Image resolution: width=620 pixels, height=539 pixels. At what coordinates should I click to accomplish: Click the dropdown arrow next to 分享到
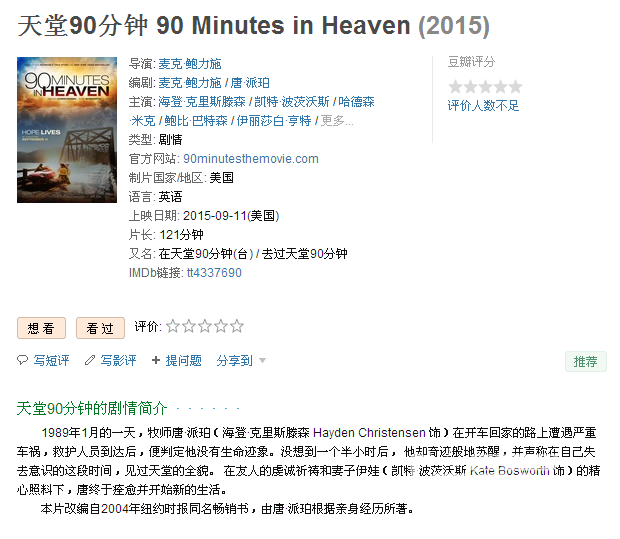pyautogui.click(x=262, y=361)
